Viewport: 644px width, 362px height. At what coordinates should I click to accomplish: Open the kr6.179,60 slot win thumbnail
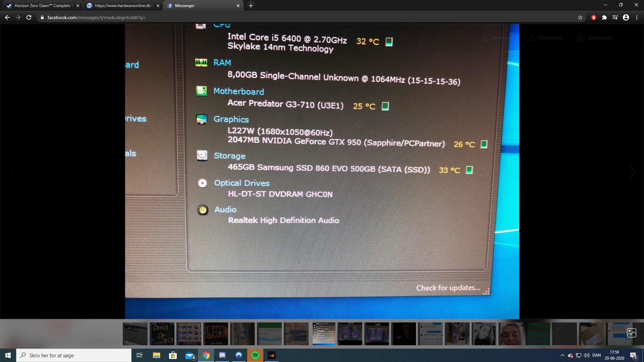pyautogui.click(x=216, y=334)
